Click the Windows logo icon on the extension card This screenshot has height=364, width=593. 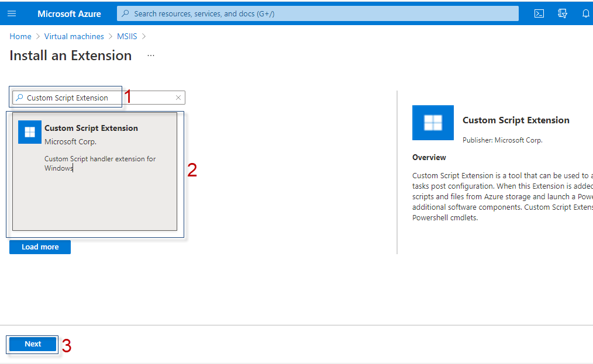[29, 132]
